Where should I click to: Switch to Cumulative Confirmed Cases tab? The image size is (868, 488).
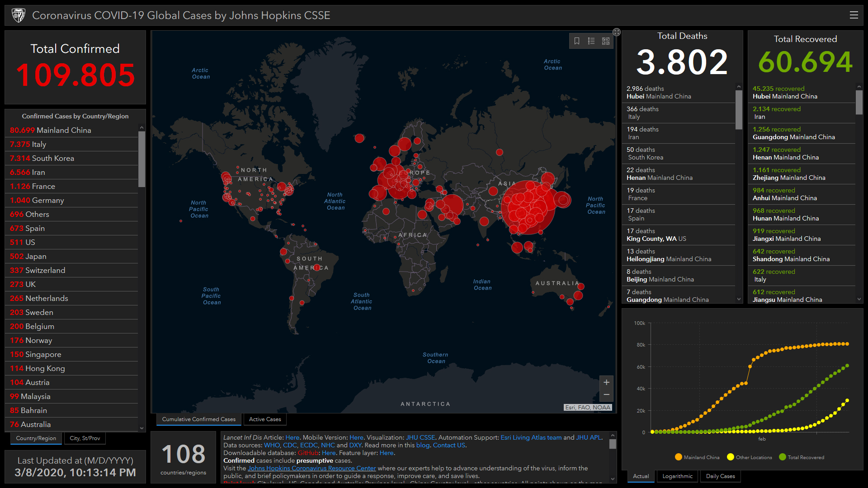(x=198, y=419)
